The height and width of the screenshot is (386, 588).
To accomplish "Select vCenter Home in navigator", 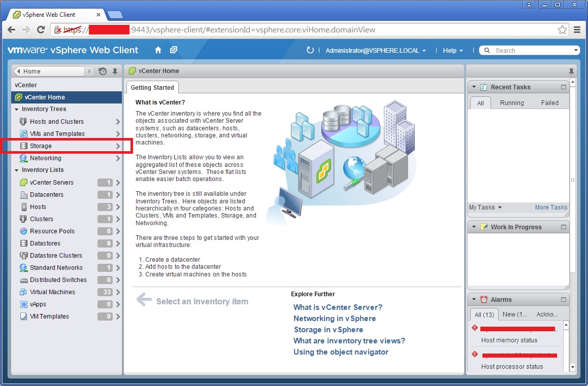I will coord(67,97).
